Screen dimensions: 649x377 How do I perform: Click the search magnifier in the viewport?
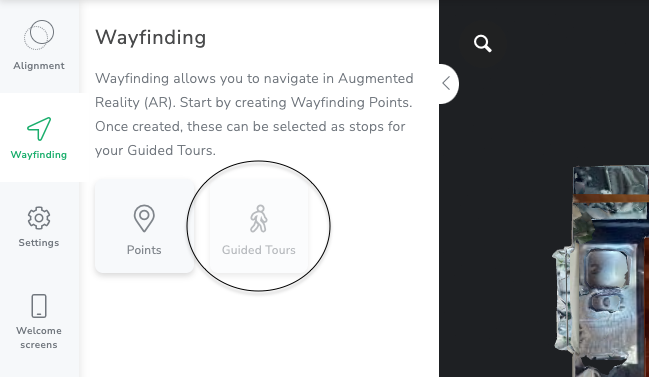point(483,43)
